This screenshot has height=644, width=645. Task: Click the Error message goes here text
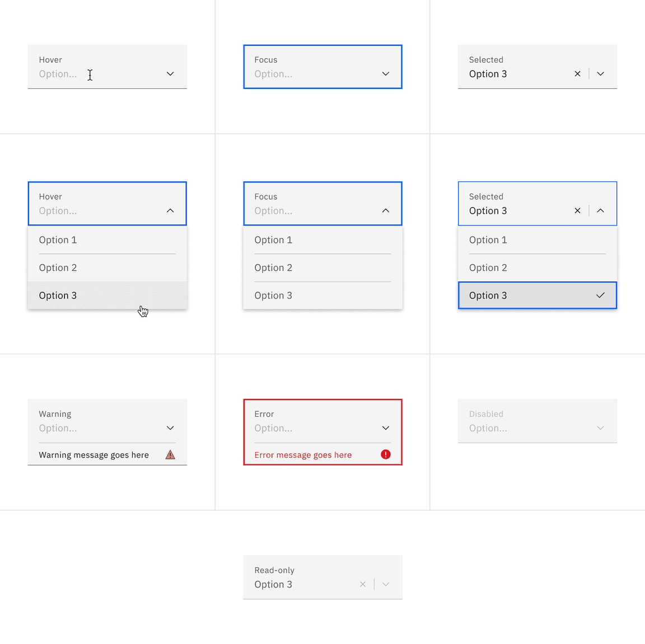tap(303, 455)
